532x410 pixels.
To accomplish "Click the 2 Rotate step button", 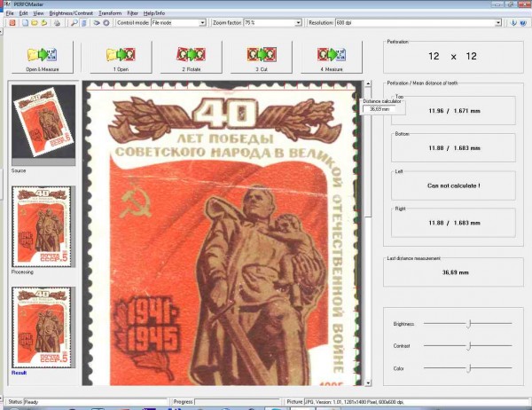I will [191, 58].
